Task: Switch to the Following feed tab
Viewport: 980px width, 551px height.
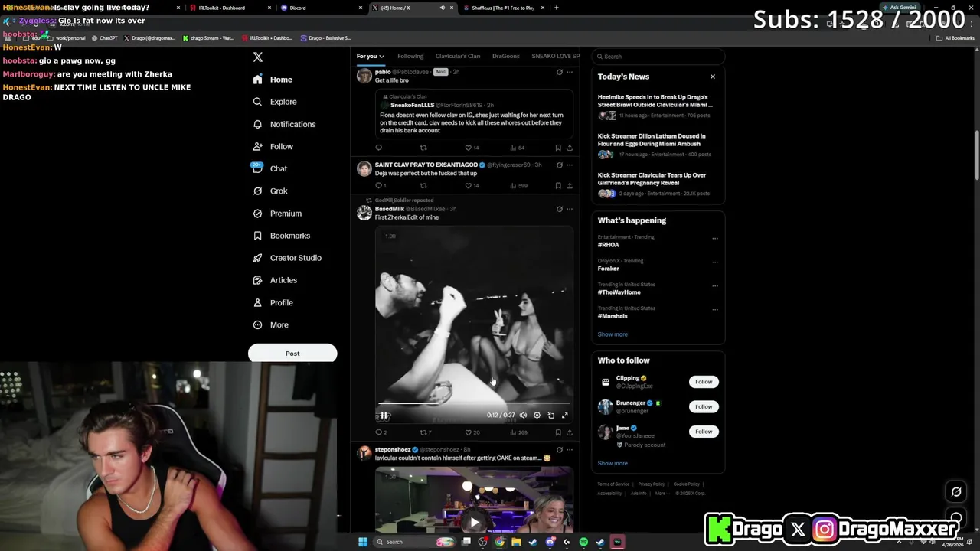Action: 410,56
